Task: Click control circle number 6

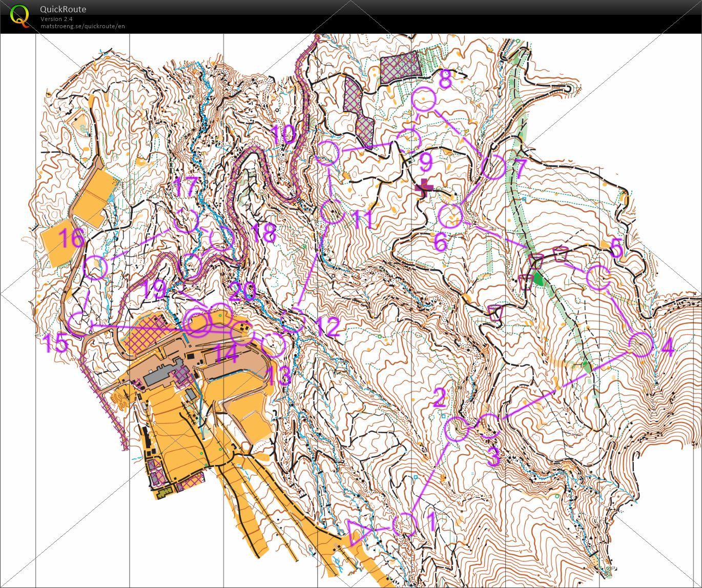Action: tap(451, 216)
